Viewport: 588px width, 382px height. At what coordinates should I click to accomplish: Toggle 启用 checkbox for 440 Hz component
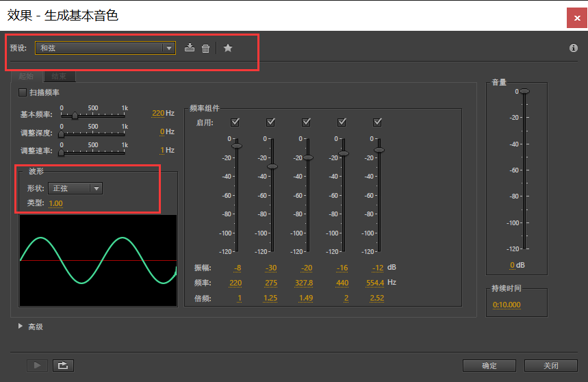[342, 122]
